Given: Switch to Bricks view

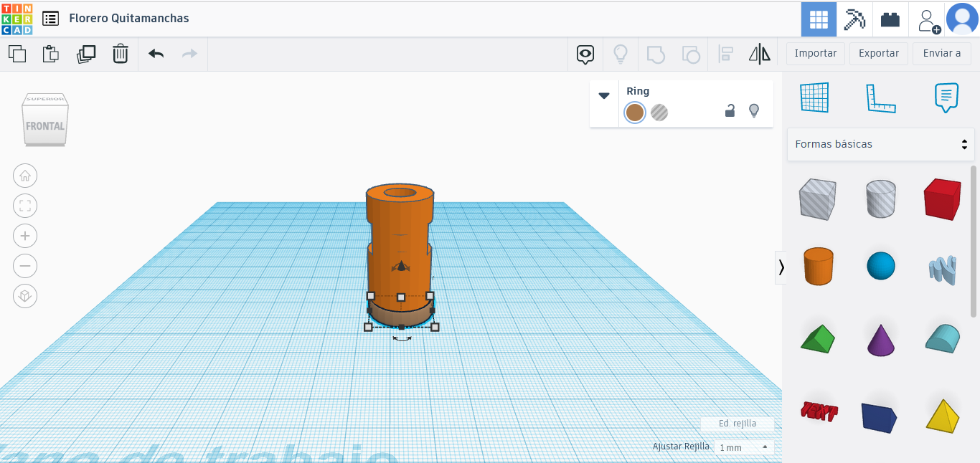Looking at the screenshot, I should 890,19.
